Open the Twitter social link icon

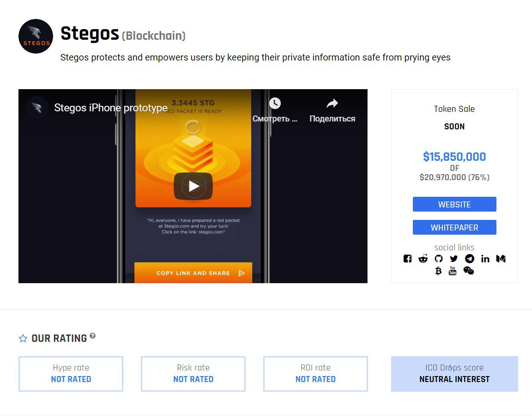(x=454, y=259)
